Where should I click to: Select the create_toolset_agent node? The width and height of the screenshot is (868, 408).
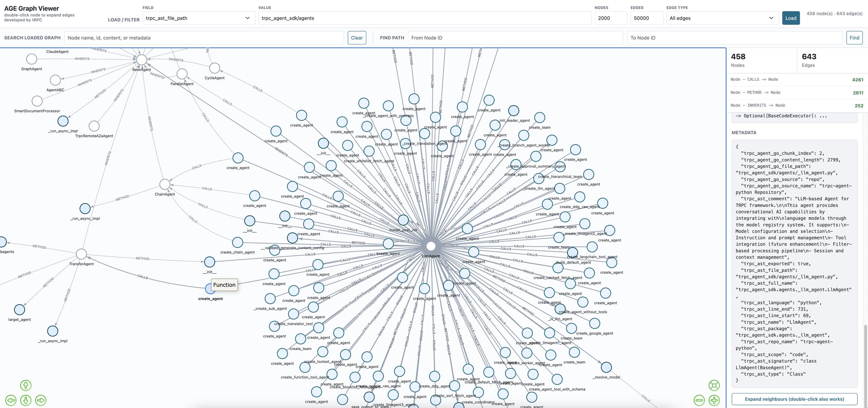coord(322,351)
